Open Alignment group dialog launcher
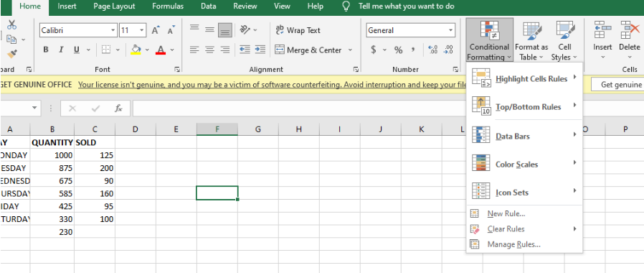644x273 pixels. tap(356, 69)
